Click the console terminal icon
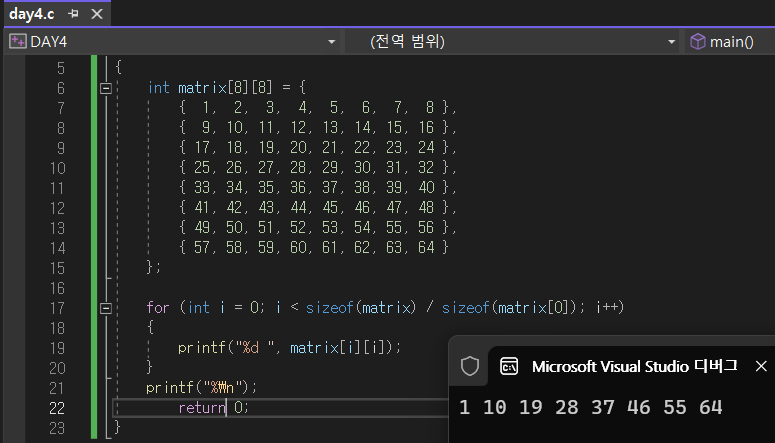775x443 pixels. (509, 366)
